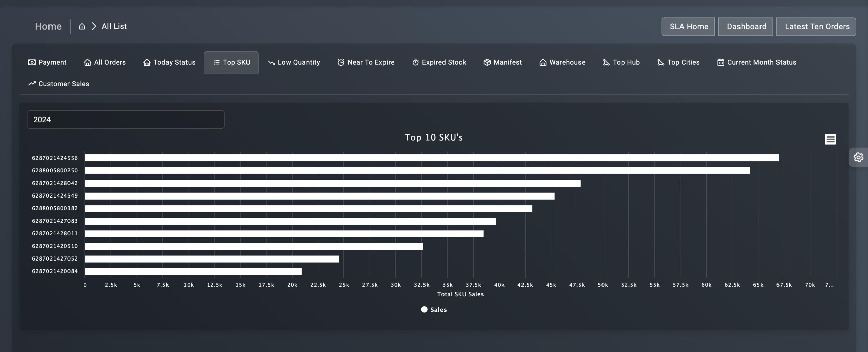Open the SLA Home page

(688, 26)
